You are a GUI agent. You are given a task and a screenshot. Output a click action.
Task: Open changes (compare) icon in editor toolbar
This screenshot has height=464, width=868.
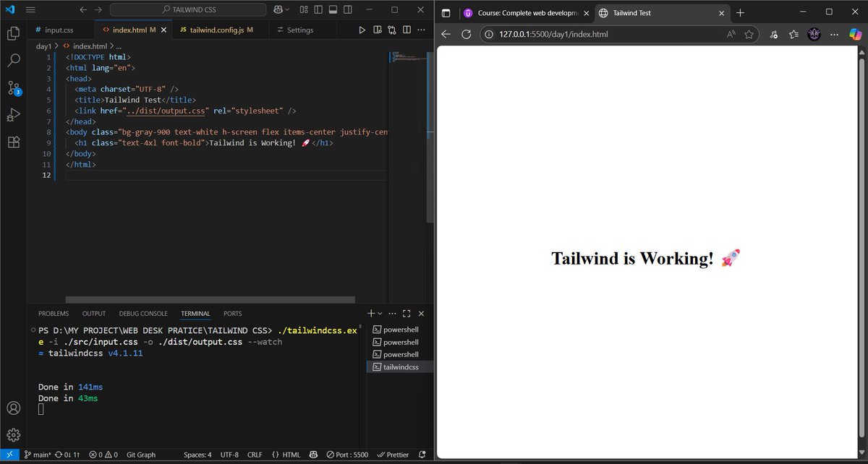tap(392, 30)
